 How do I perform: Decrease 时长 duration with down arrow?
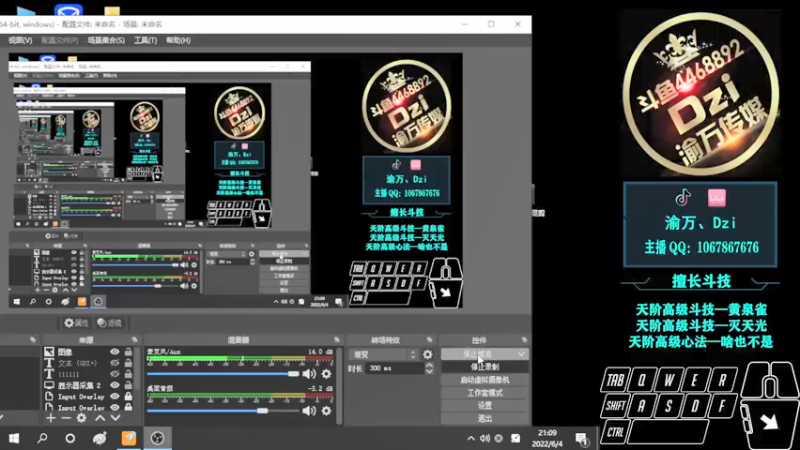pyautogui.click(x=429, y=371)
